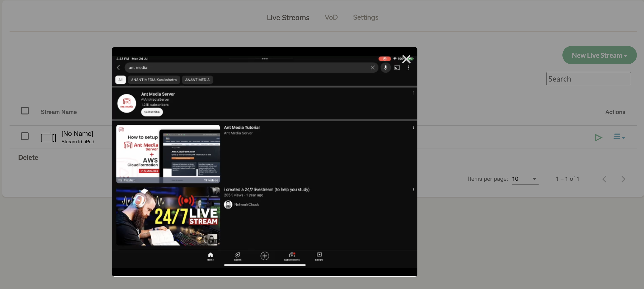Tap the microphone voice search icon

385,67
